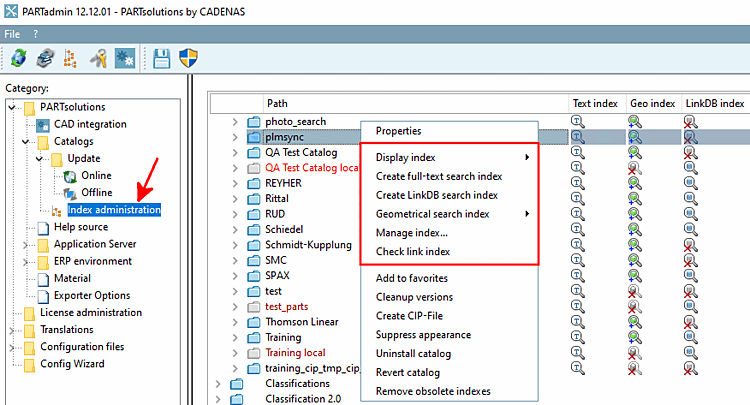Click the LinkDB index icon for training_cip_tmp_cip
750x405 pixels.
(x=690, y=368)
